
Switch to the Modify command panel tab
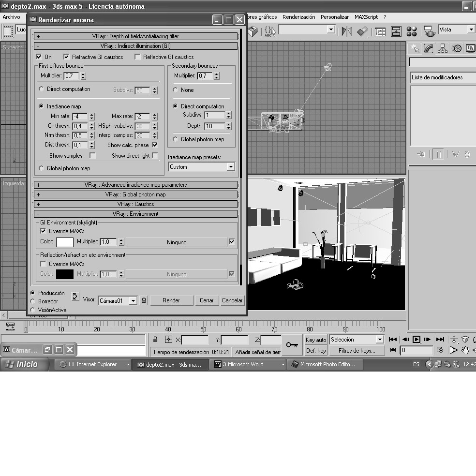428,48
